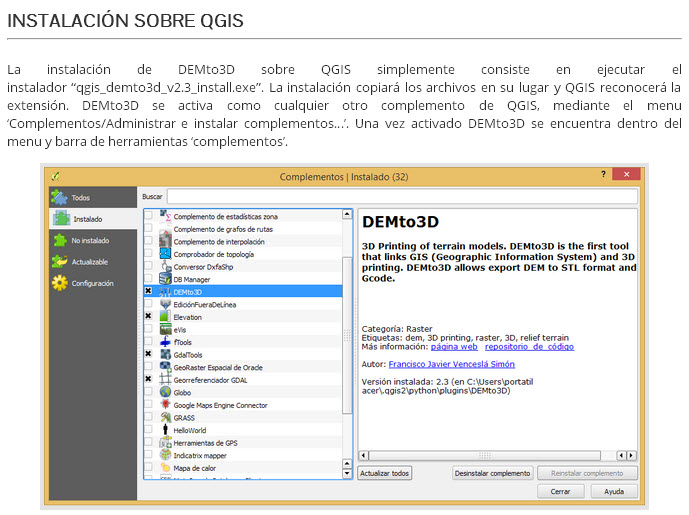Click the Complemento de interpolación icon
This screenshot has height=515, width=689.
pos(165,241)
